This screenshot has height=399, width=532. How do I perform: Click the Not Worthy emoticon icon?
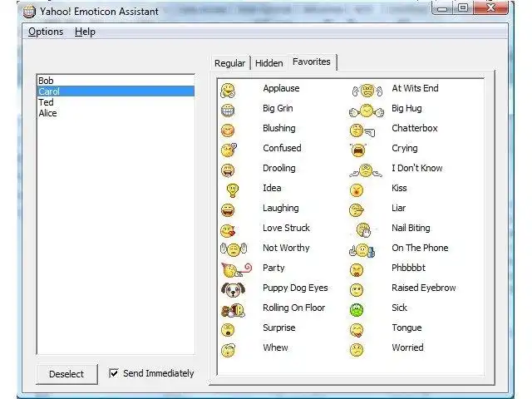point(234,249)
